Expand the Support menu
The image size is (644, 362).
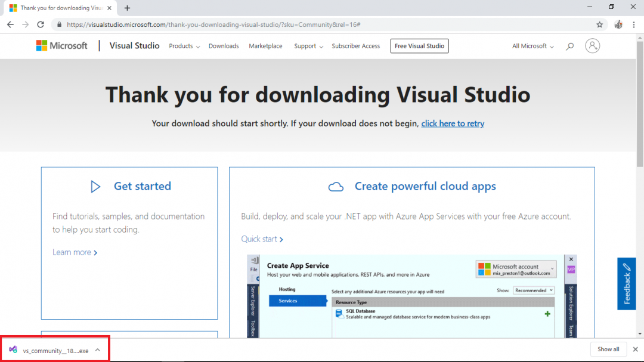pyautogui.click(x=308, y=46)
